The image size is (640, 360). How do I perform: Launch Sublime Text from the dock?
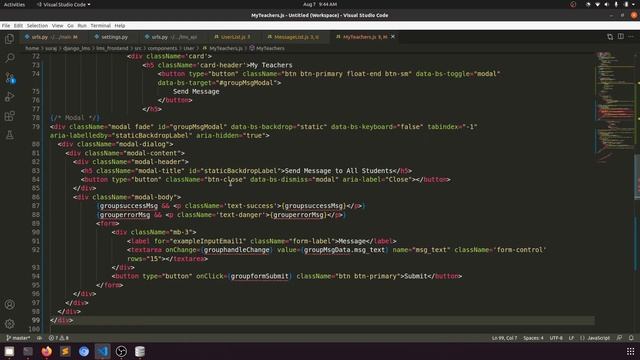[65, 351]
